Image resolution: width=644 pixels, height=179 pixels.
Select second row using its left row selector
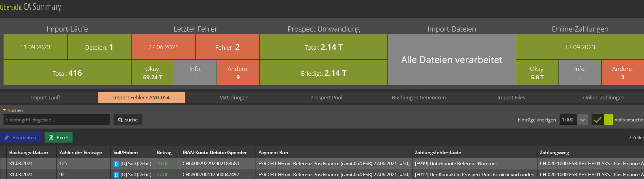point(3,175)
